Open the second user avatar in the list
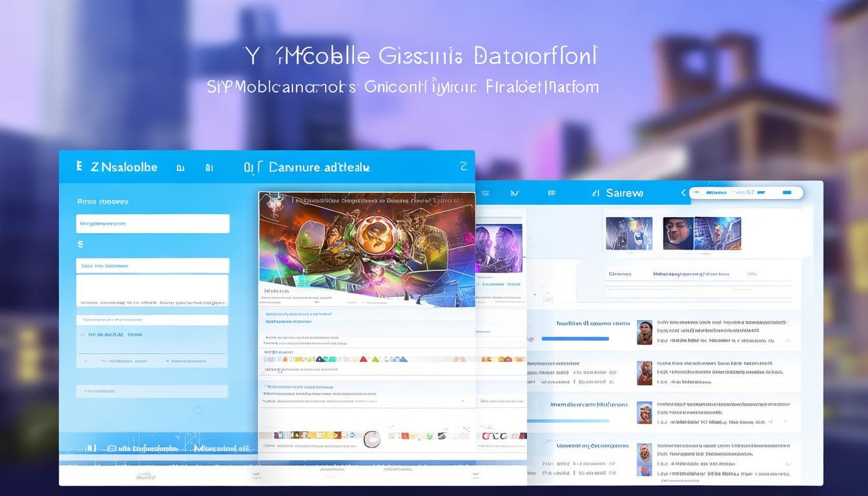The image size is (868, 496). (x=644, y=373)
